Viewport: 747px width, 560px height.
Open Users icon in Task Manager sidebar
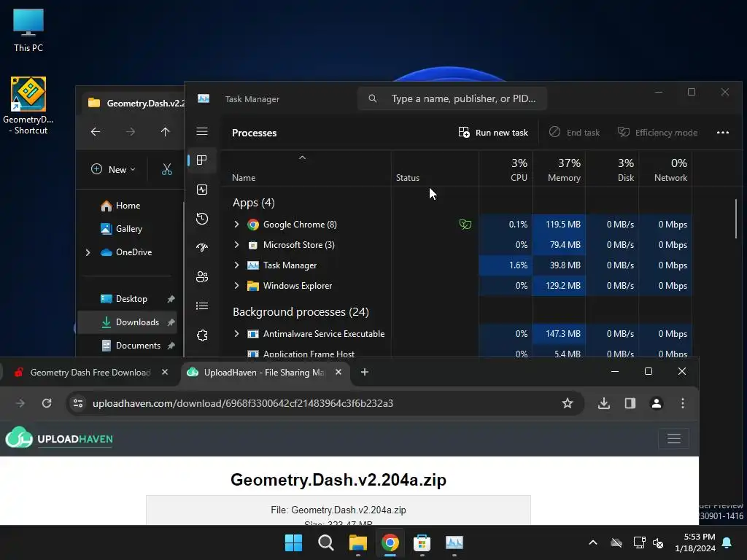click(x=202, y=276)
